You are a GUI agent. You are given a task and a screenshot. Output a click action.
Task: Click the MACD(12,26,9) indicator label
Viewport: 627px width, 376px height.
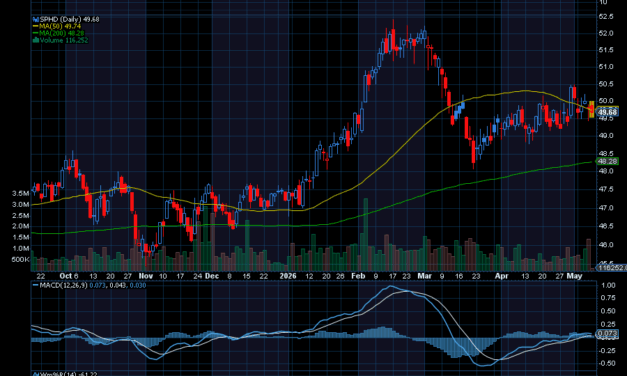(x=63, y=285)
